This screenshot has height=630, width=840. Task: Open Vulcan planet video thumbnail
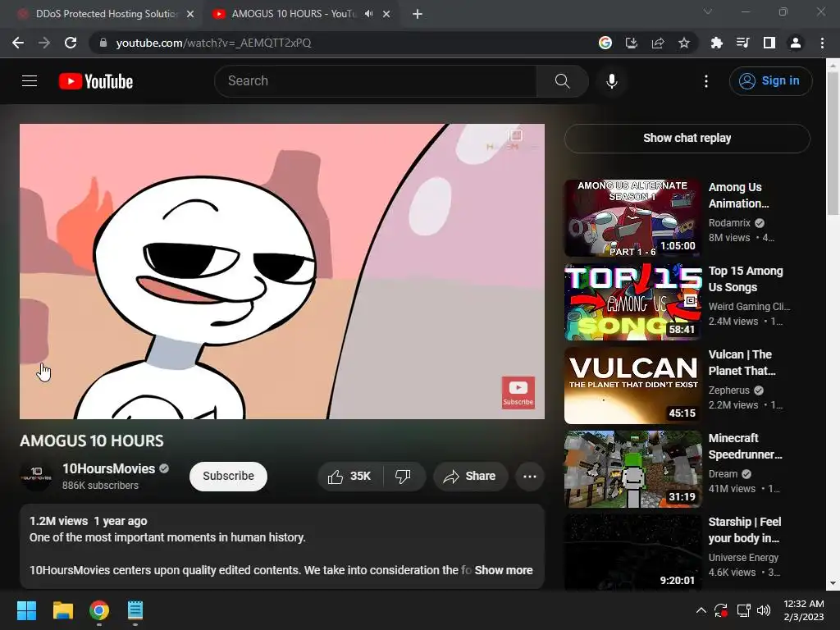tap(632, 386)
